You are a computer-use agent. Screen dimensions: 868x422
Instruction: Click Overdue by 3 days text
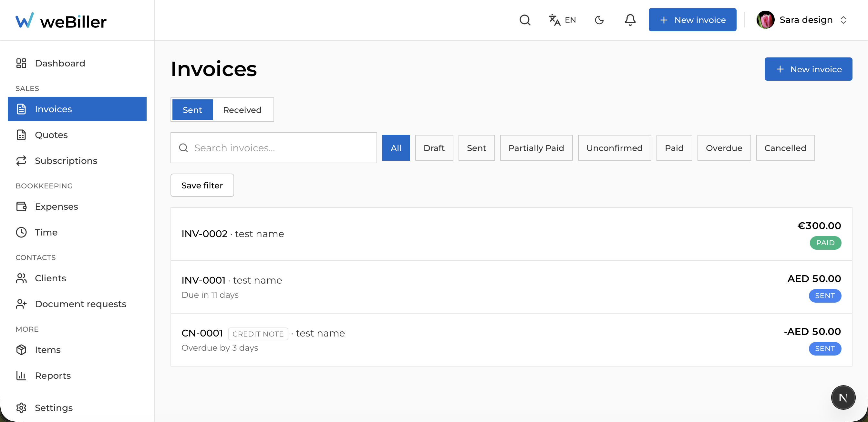click(x=220, y=347)
